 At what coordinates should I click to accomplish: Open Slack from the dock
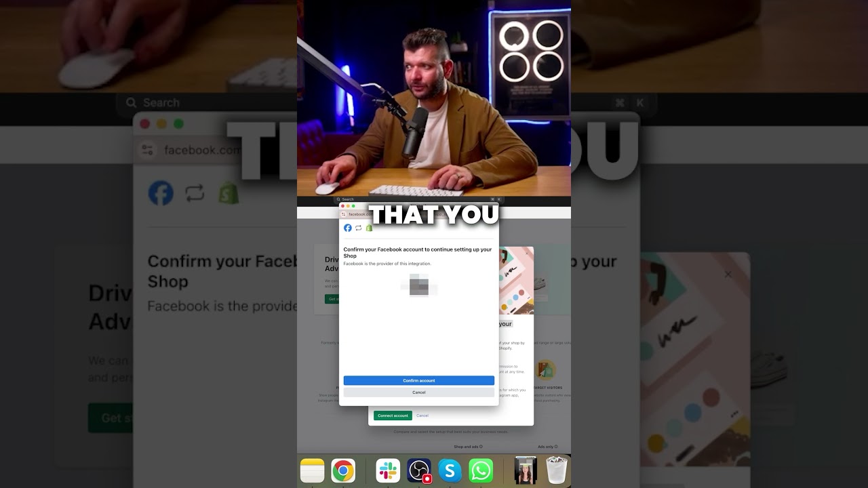point(389,470)
